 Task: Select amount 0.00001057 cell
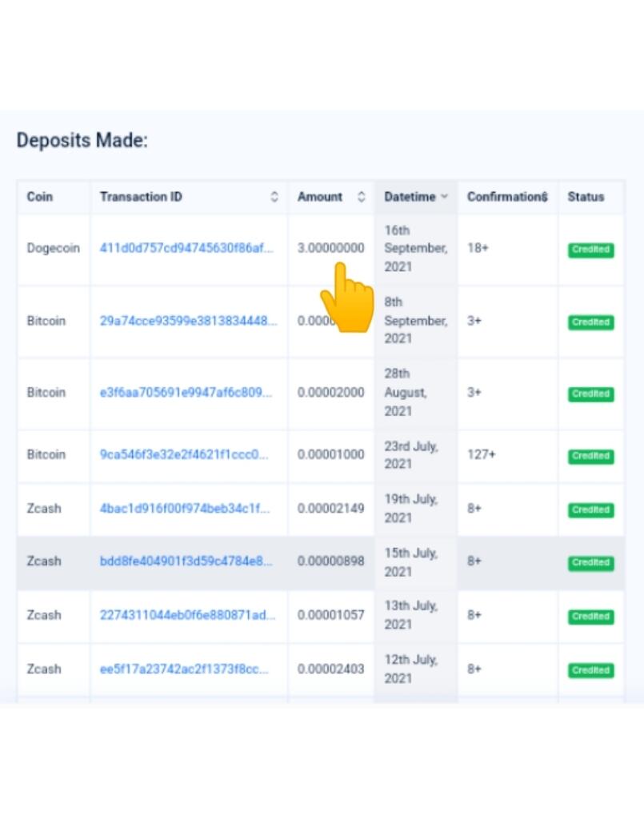click(330, 615)
